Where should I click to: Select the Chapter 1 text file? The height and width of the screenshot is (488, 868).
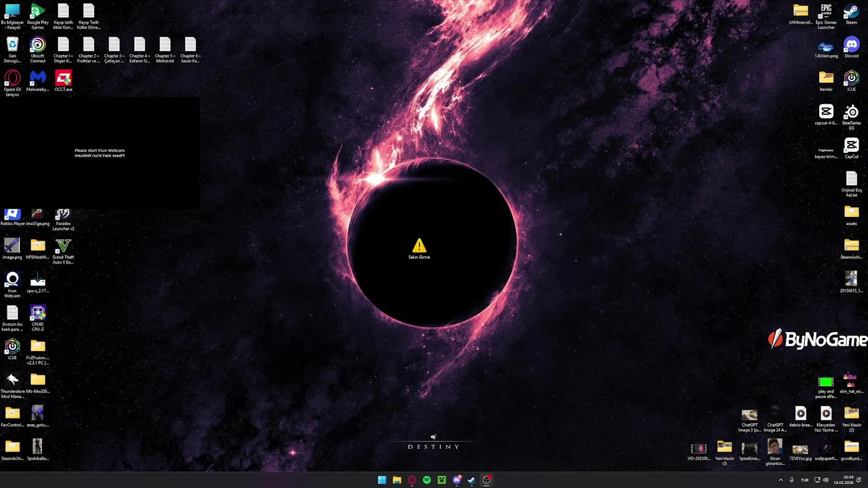point(63,45)
